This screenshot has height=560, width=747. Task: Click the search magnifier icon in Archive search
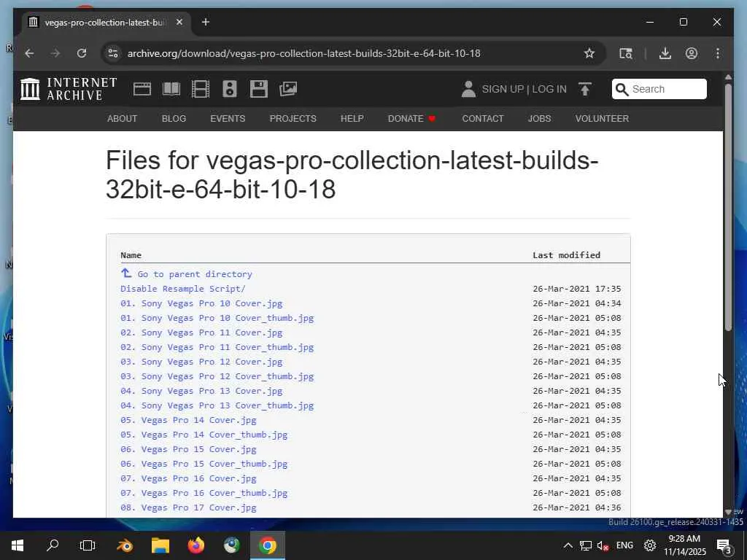click(622, 89)
